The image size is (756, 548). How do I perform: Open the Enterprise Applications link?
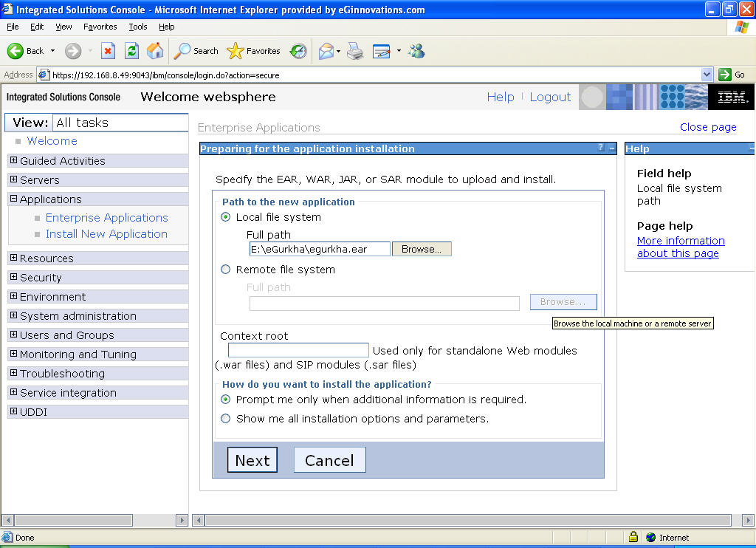(x=106, y=218)
